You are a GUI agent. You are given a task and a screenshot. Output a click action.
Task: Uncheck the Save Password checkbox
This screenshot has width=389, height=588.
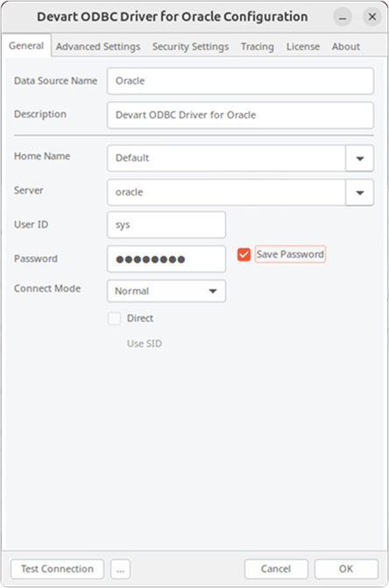point(244,254)
